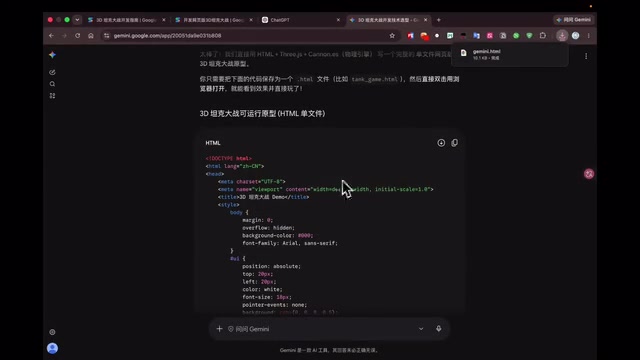Download the HTML code block
The height and width of the screenshot is (360, 640).
(x=441, y=143)
